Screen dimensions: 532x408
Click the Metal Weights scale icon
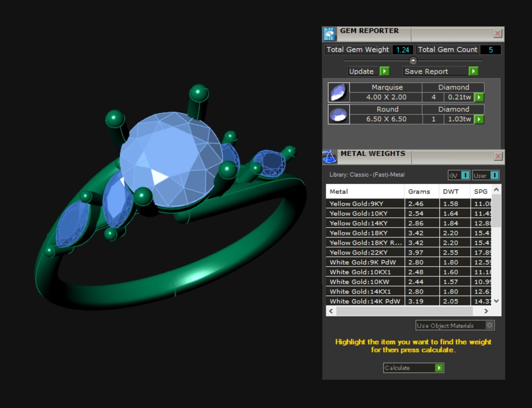pyautogui.click(x=329, y=156)
